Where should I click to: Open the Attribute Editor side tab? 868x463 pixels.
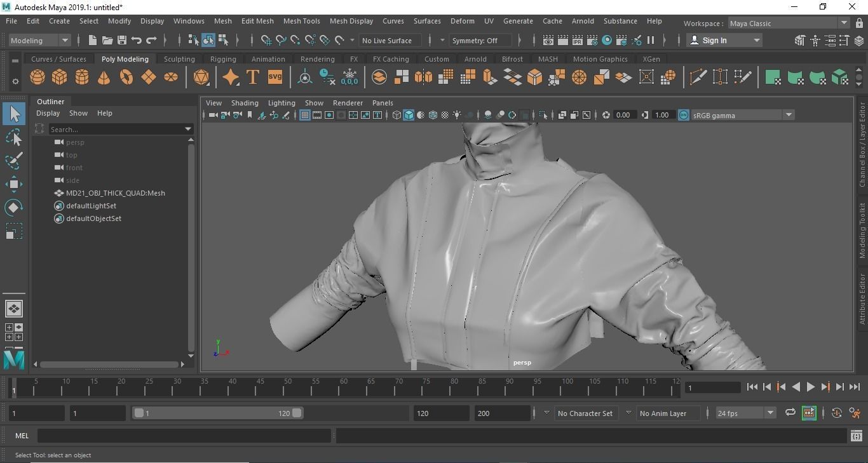click(x=862, y=299)
